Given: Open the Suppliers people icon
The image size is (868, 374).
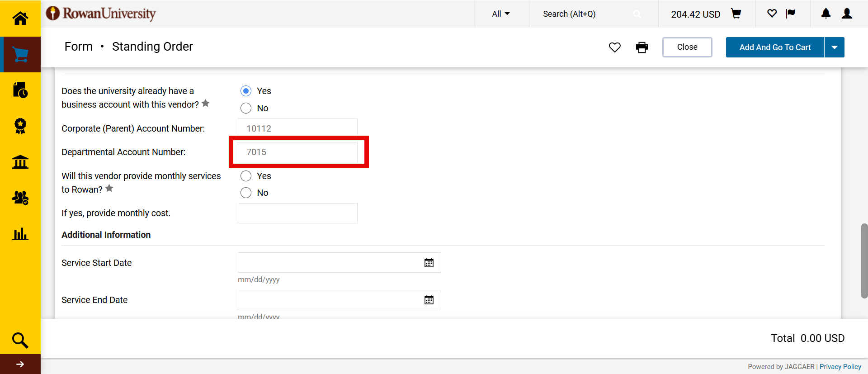Looking at the screenshot, I should pyautogui.click(x=20, y=198).
